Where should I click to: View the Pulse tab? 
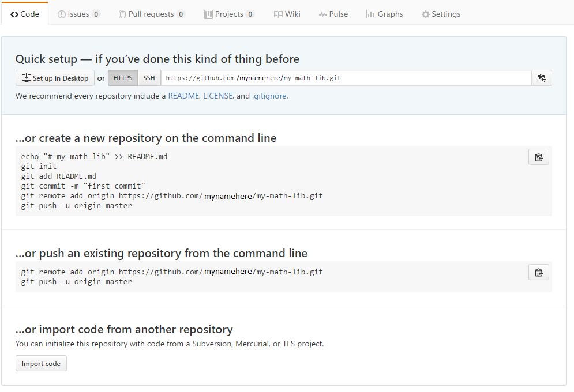333,14
